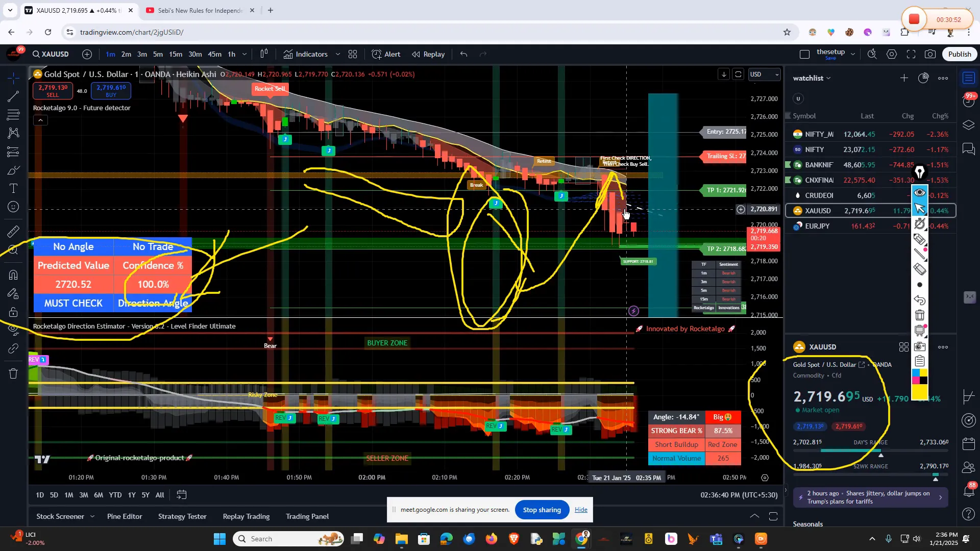980x551 pixels.
Task: Click the Alert button
Action: (x=386, y=54)
